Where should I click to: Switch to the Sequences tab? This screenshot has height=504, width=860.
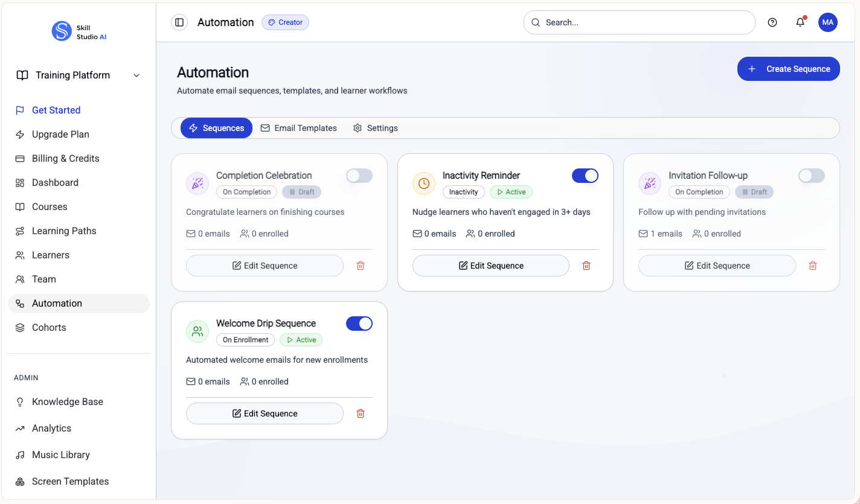[x=216, y=128]
